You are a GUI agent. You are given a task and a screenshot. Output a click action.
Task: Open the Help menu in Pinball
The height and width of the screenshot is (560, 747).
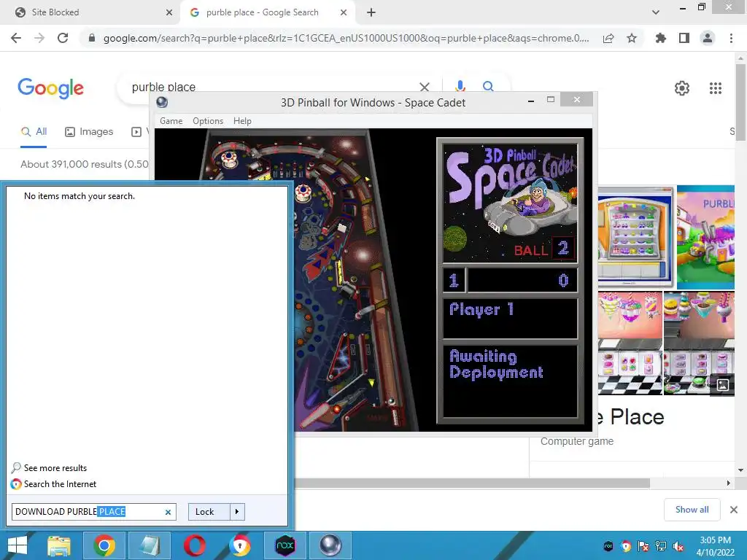click(x=242, y=121)
